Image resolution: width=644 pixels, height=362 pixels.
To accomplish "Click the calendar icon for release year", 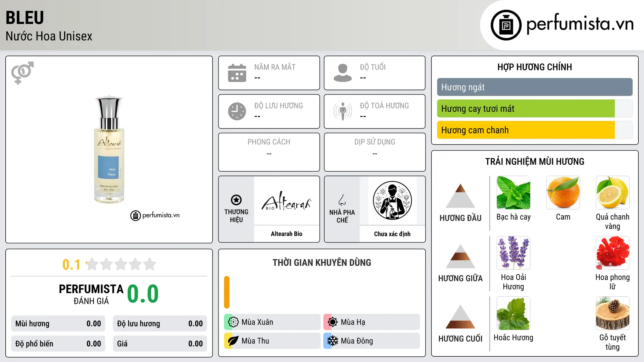I will click(x=237, y=73).
